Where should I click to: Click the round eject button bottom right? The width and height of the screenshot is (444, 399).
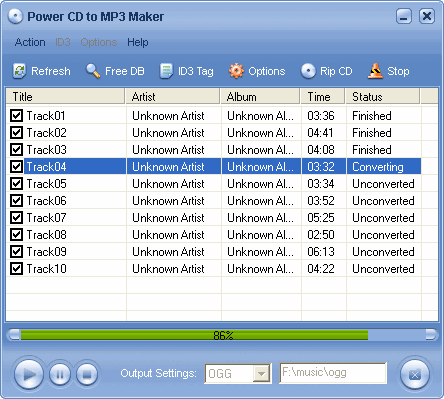pos(415,375)
